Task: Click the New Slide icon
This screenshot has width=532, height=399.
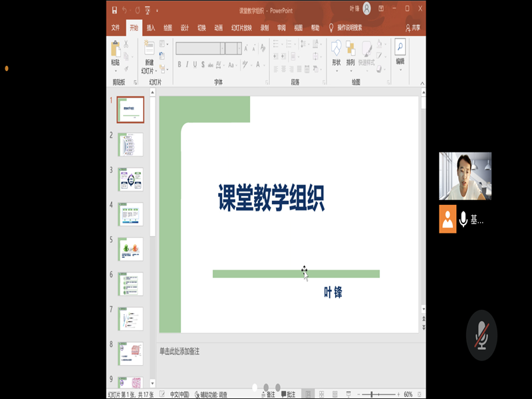Action: tap(148, 49)
